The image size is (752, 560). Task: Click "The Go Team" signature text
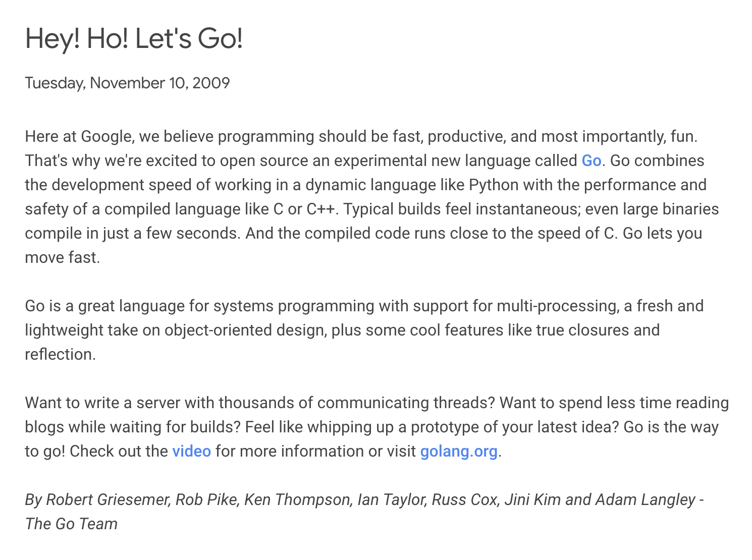(71, 524)
